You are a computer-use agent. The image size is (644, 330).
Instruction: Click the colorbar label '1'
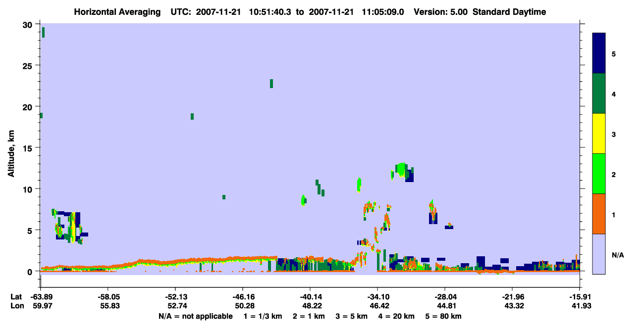point(614,215)
